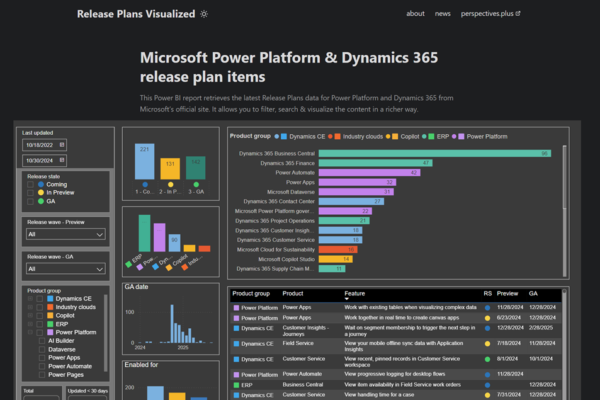Screen dimensions: 600x400
Task: Click the ERP legend swatch
Action: tap(431, 137)
